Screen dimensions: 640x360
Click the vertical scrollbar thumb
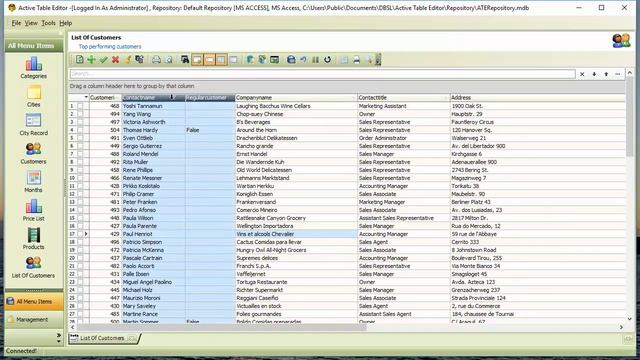(x=629, y=117)
